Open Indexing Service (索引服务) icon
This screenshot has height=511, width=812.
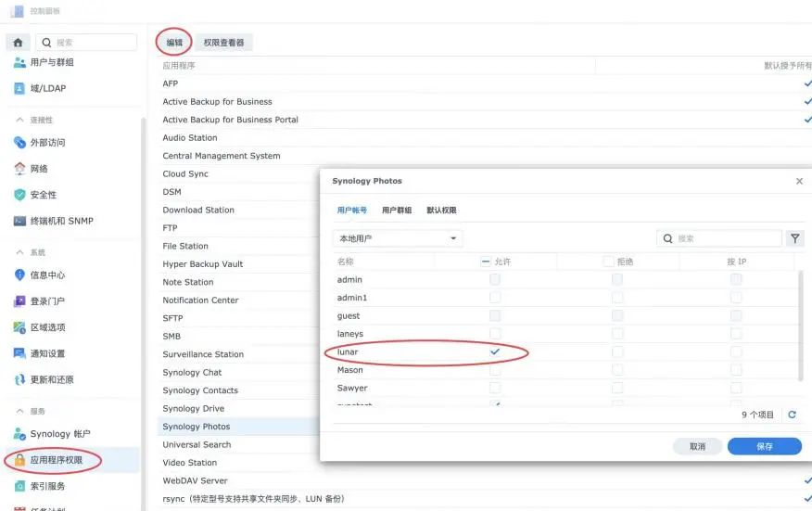tap(19, 486)
